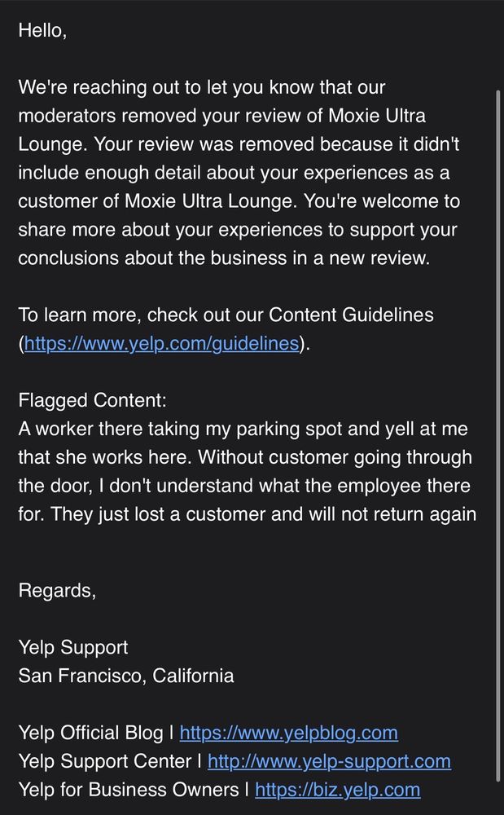The height and width of the screenshot is (815, 504).
Task: Click the "Yelp Support" signature name
Action: [x=73, y=648]
